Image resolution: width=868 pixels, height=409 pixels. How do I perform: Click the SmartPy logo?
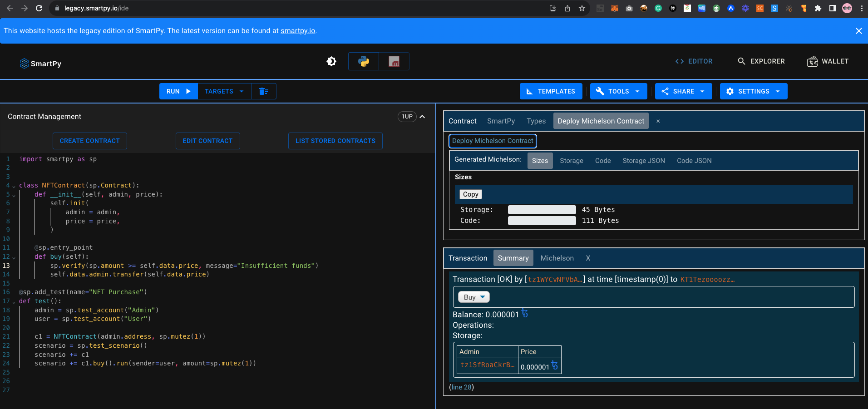(40, 64)
